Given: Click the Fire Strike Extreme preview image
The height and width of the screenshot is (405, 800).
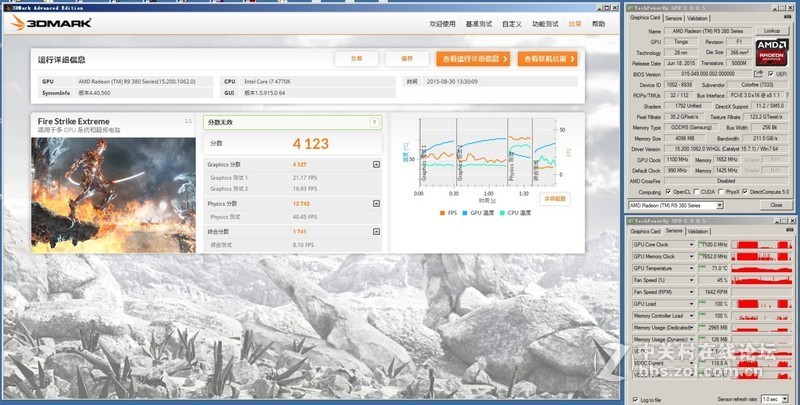Looking at the screenshot, I should (113, 195).
